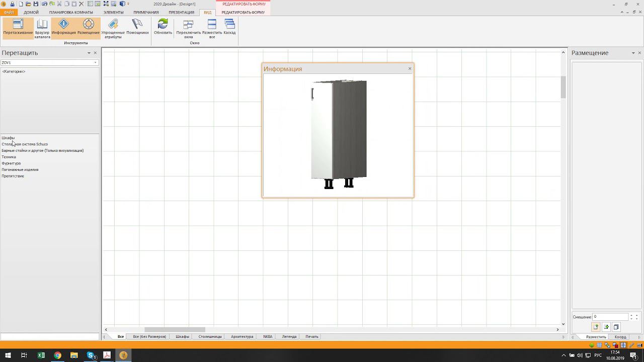Select the Шкафы category in list
This screenshot has width=644, height=362.
pyautogui.click(x=8, y=138)
